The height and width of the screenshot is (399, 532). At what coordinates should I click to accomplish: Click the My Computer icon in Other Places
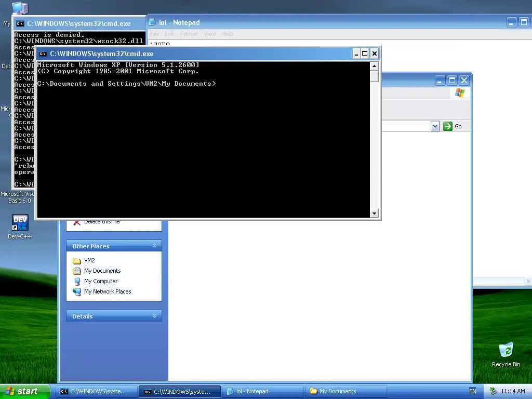pos(77,281)
